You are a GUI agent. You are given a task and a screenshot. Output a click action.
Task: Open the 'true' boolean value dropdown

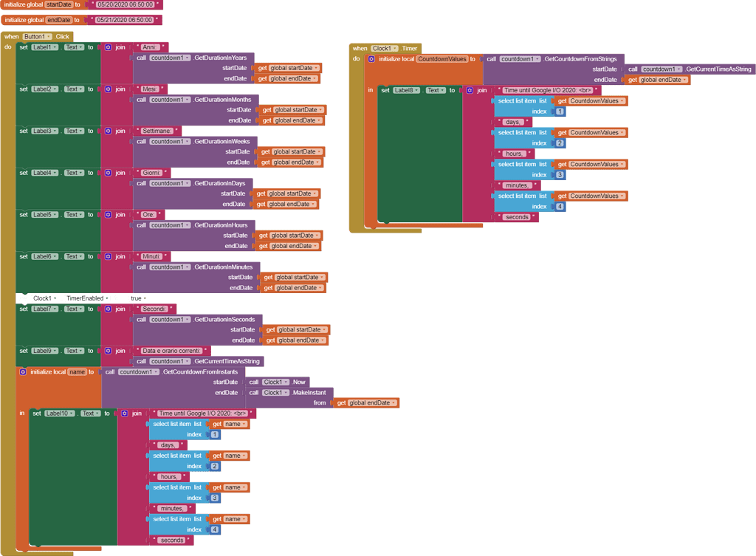point(138,298)
